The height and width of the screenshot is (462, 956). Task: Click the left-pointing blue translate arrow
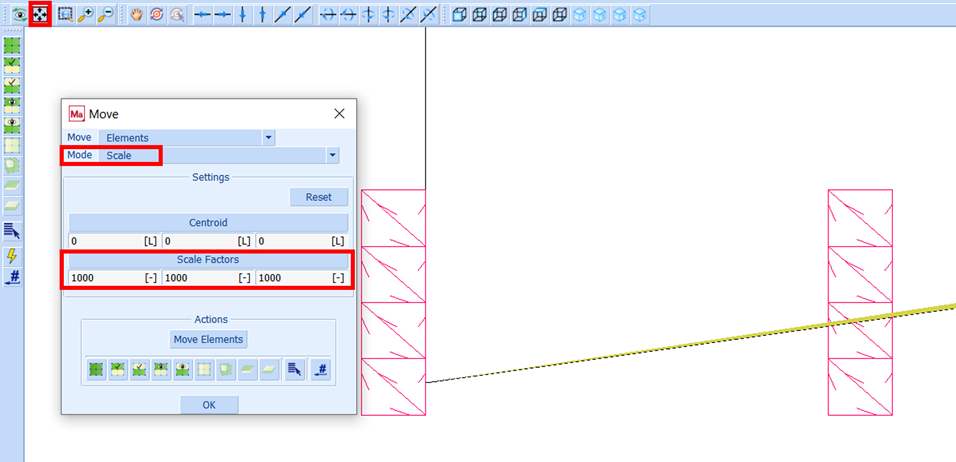pos(202,15)
